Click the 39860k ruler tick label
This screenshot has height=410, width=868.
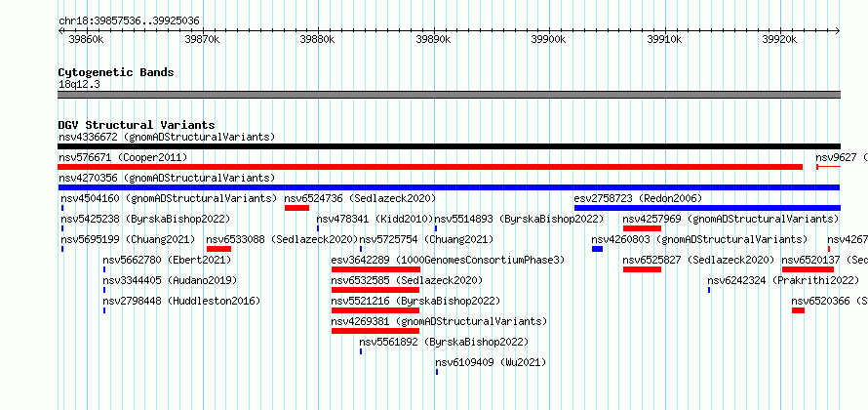click(87, 39)
